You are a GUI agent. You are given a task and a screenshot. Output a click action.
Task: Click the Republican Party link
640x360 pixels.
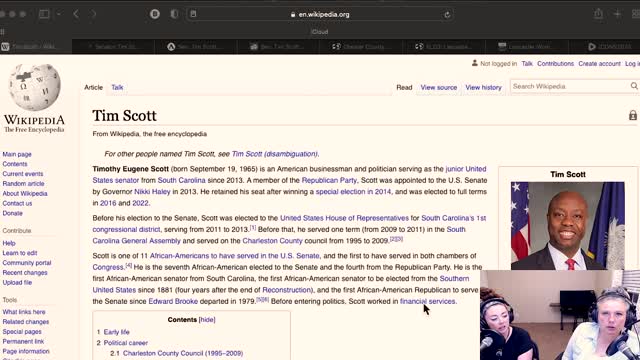pyautogui.click(x=329, y=180)
